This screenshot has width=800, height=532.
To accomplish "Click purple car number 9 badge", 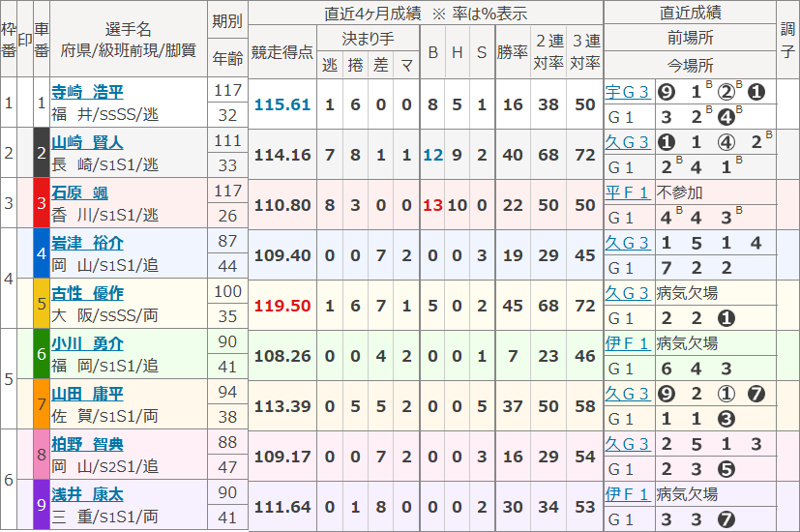I will [x=42, y=505].
